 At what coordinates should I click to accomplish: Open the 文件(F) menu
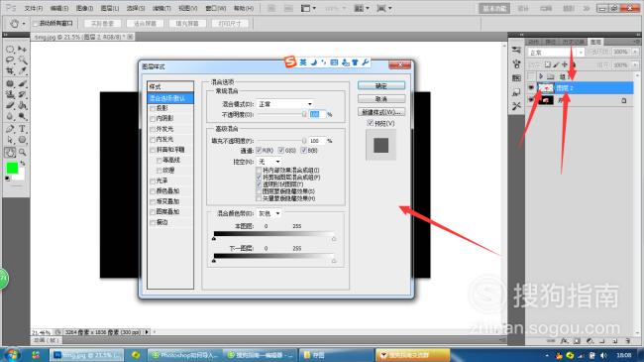pyautogui.click(x=34, y=8)
